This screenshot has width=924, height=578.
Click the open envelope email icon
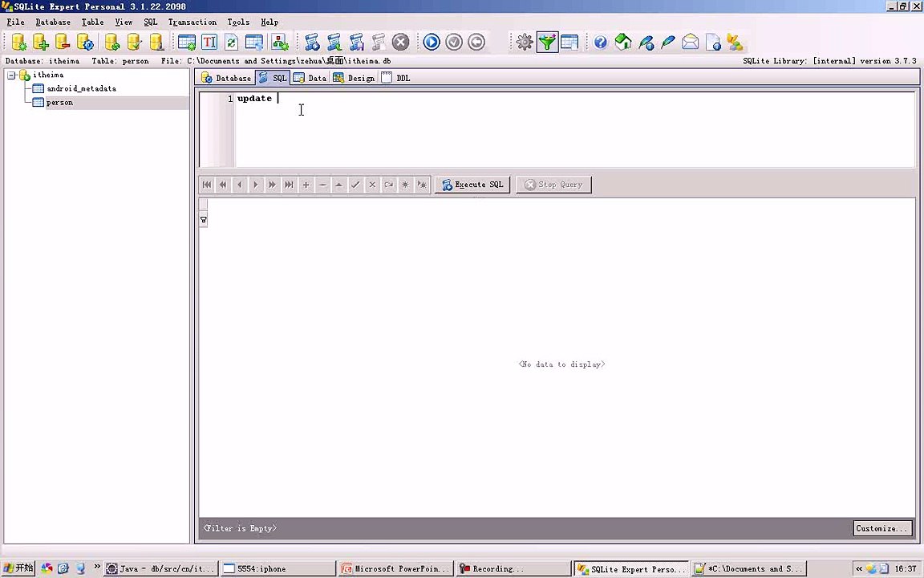pos(690,42)
